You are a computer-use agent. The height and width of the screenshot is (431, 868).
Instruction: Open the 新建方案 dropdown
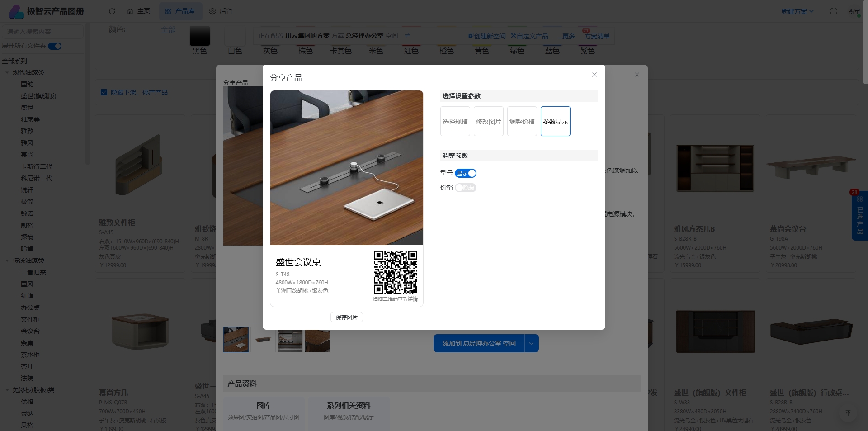point(797,11)
